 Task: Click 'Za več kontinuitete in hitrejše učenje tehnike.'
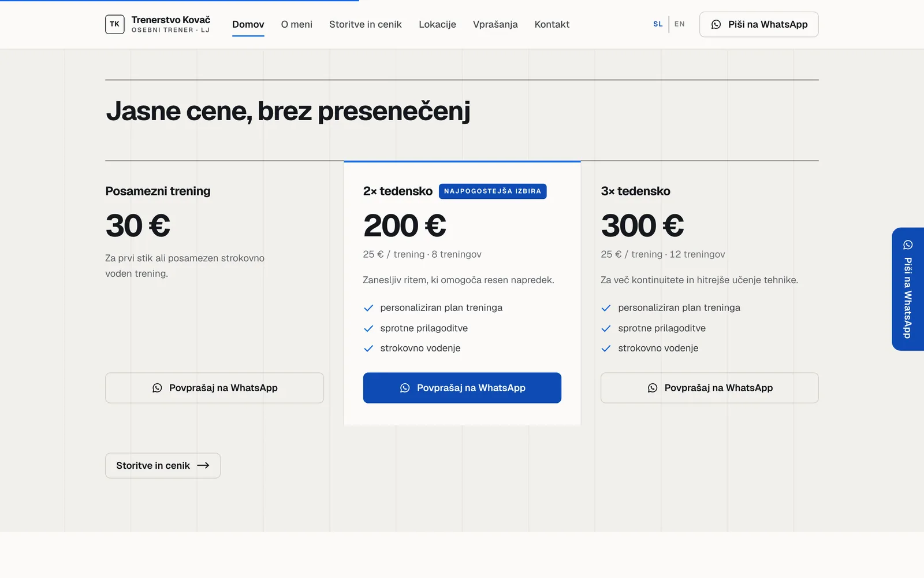[699, 280]
